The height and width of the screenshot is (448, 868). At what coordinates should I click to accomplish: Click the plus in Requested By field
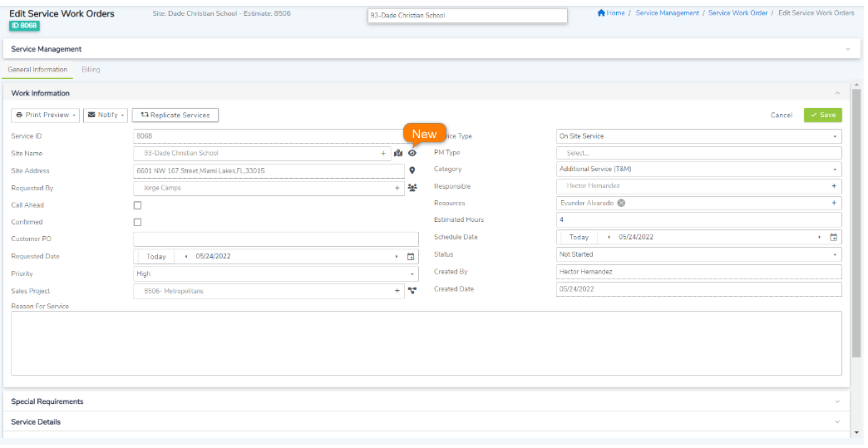pyautogui.click(x=397, y=188)
